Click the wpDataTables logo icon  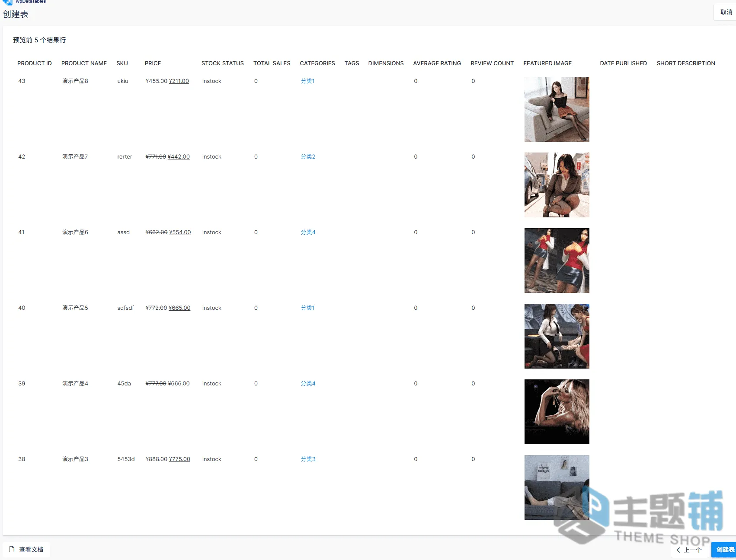(x=7, y=2)
